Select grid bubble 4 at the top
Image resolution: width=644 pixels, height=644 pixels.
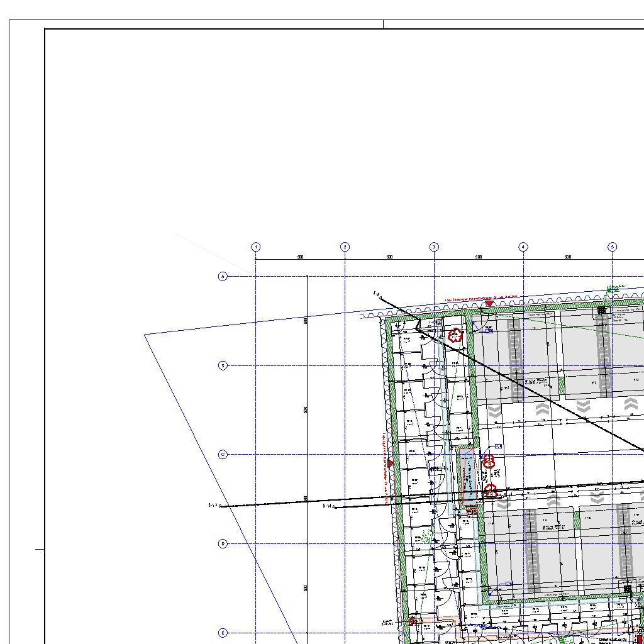523,247
